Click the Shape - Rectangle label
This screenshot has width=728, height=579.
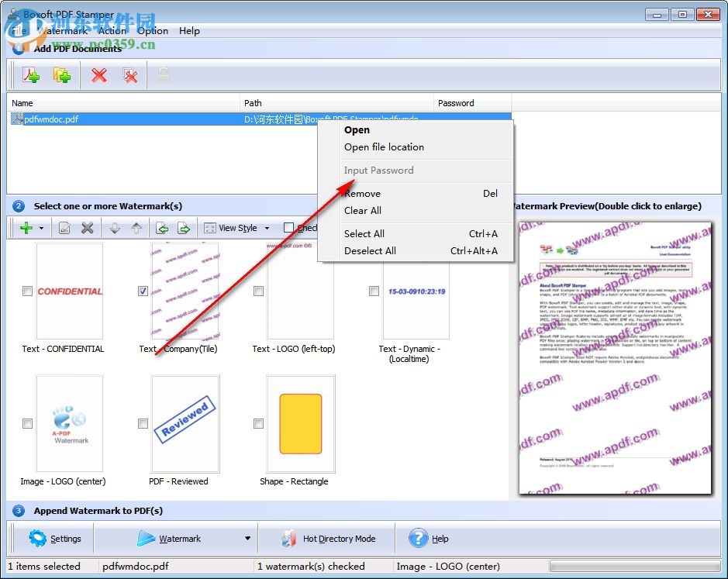[294, 481]
